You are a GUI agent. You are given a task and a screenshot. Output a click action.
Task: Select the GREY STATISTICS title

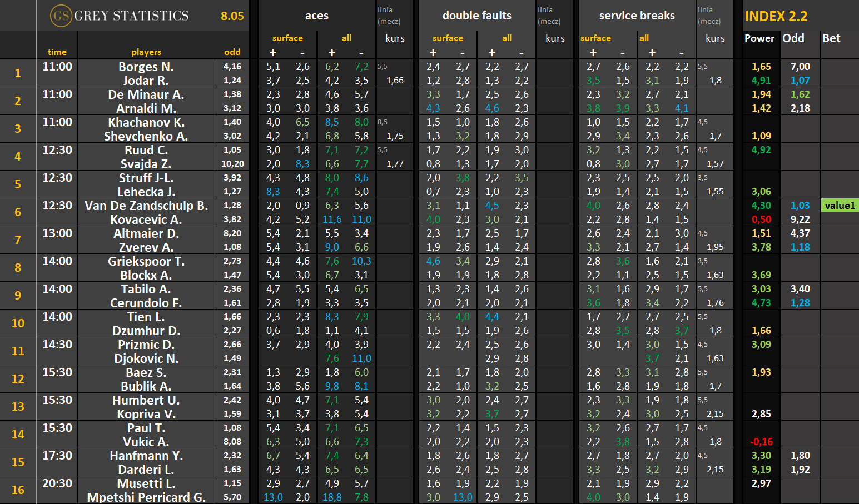(131, 16)
